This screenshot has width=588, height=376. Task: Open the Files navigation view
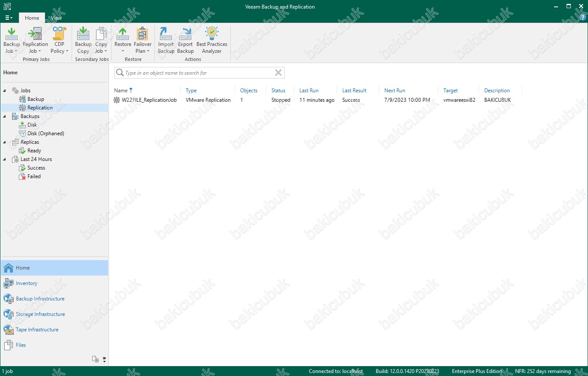click(x=54, y=345)
